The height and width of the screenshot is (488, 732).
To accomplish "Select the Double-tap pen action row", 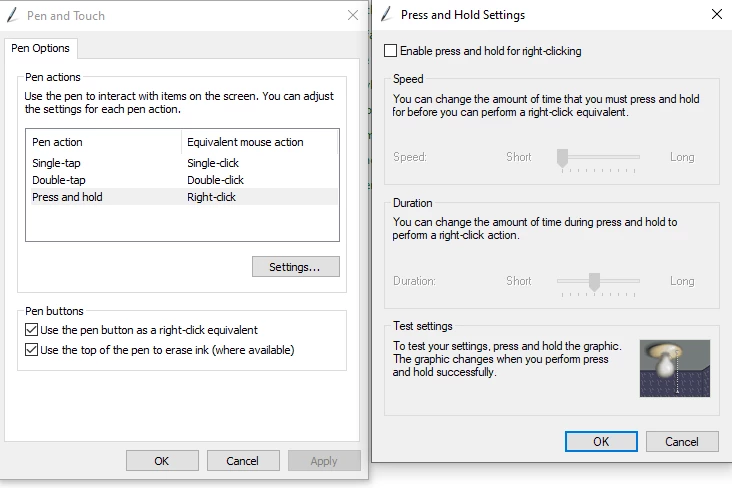I will point(184,180).
